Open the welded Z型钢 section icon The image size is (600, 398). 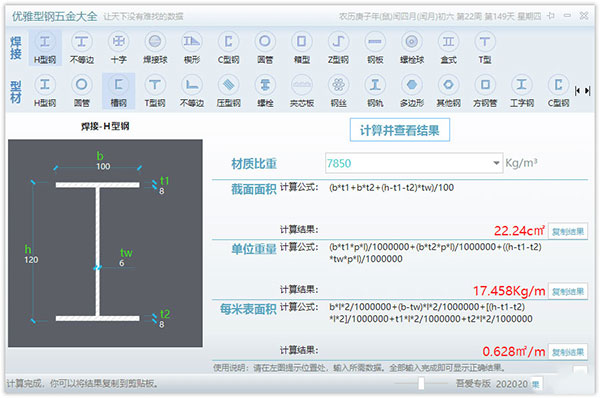(338, 48)
